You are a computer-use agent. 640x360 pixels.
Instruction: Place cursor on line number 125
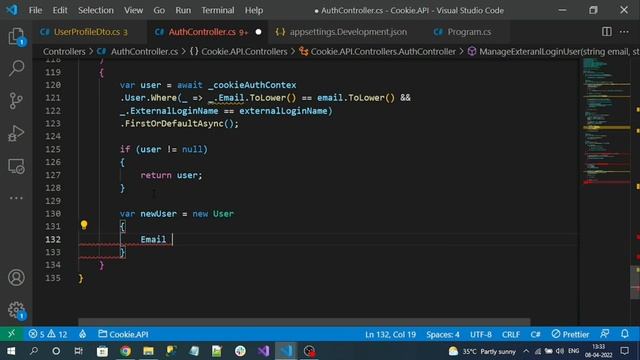[x=53, y=149]
